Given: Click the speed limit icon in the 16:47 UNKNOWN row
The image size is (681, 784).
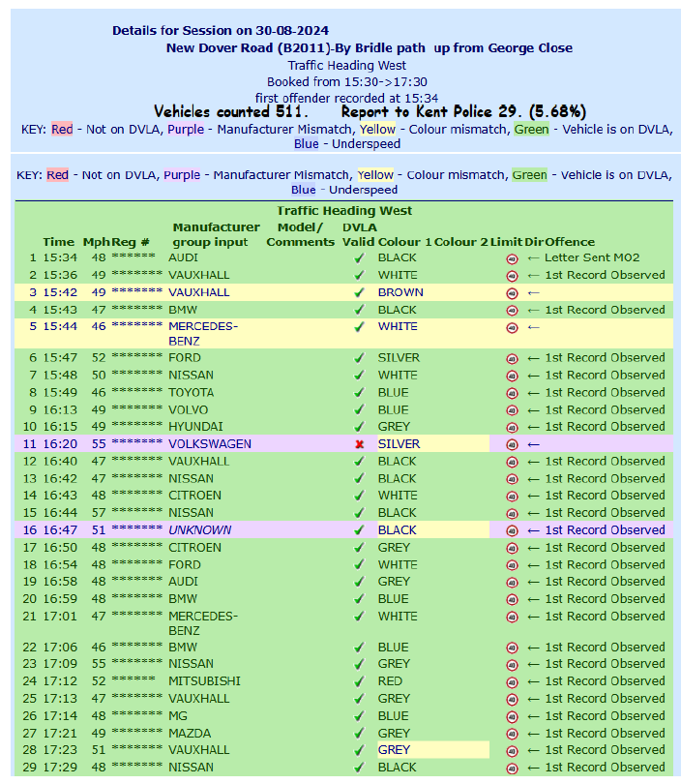Looking at the screenshot, I should click(x=512, y=531).
